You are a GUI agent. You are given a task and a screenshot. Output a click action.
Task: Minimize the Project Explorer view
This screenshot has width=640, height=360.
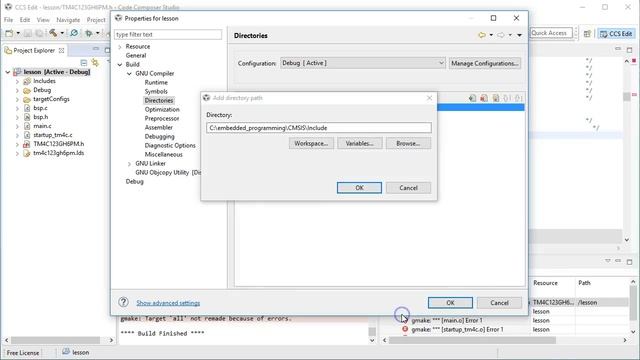(96, 49)
